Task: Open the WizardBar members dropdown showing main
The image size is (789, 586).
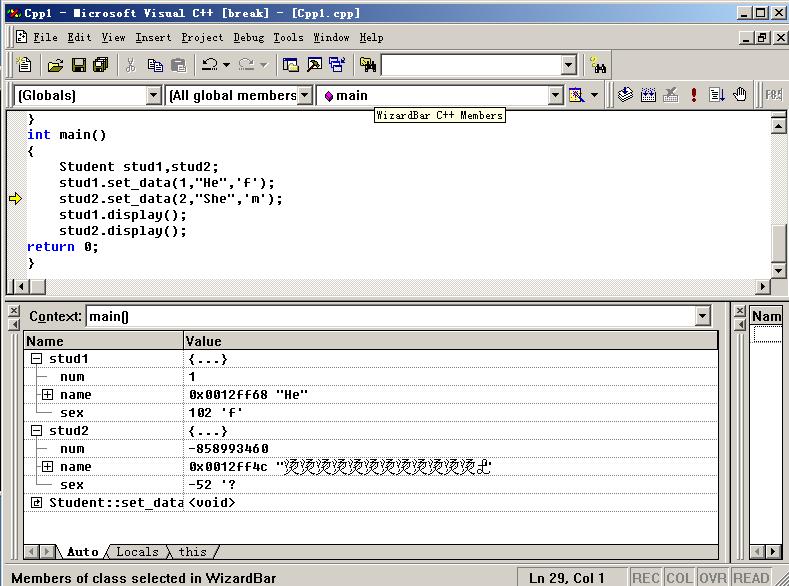Action: click(x=556, y=95)
